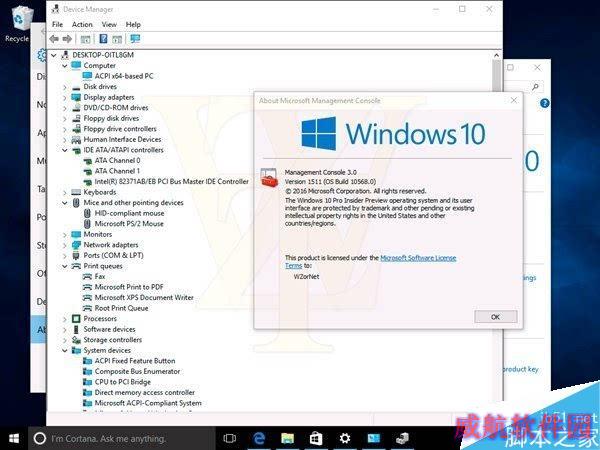Open the View menu
600x450 pixels.
point(109,24)
